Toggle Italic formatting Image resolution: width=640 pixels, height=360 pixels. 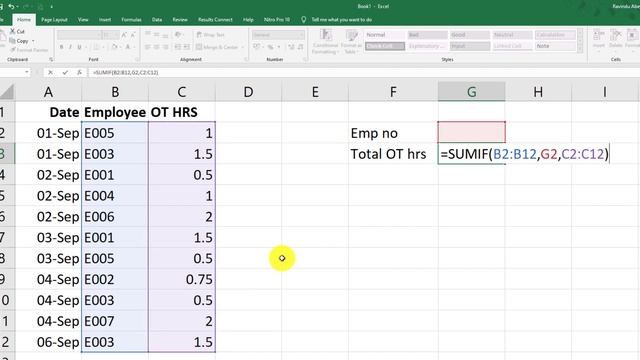(x=70, y=47)
